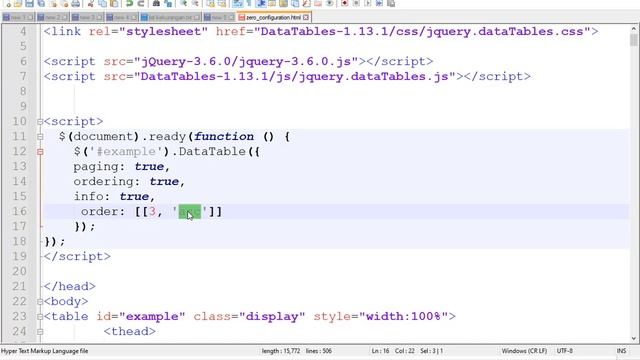
Task: Collapse the script block at line 10
Action: click(40, 122)
